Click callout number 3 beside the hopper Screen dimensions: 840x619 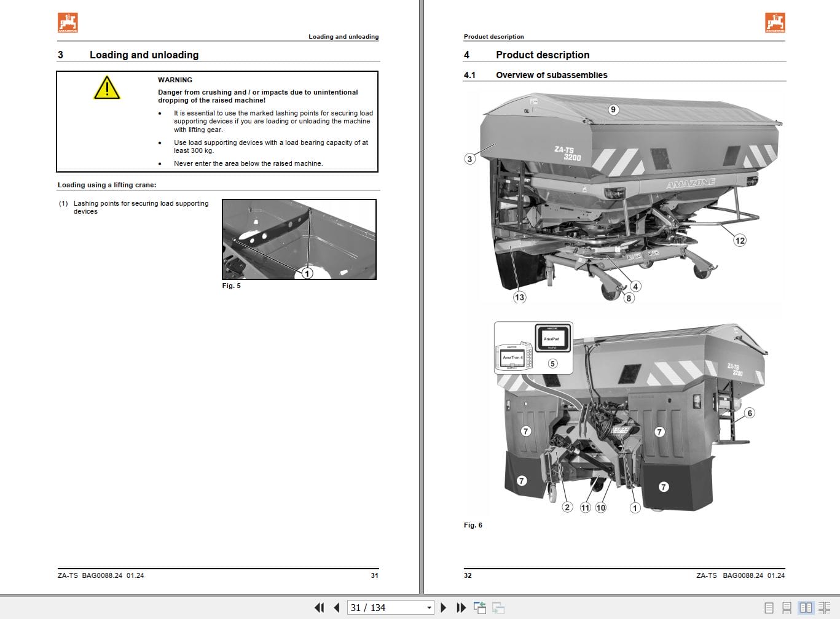pyautogui.click(x=469, y=159)
